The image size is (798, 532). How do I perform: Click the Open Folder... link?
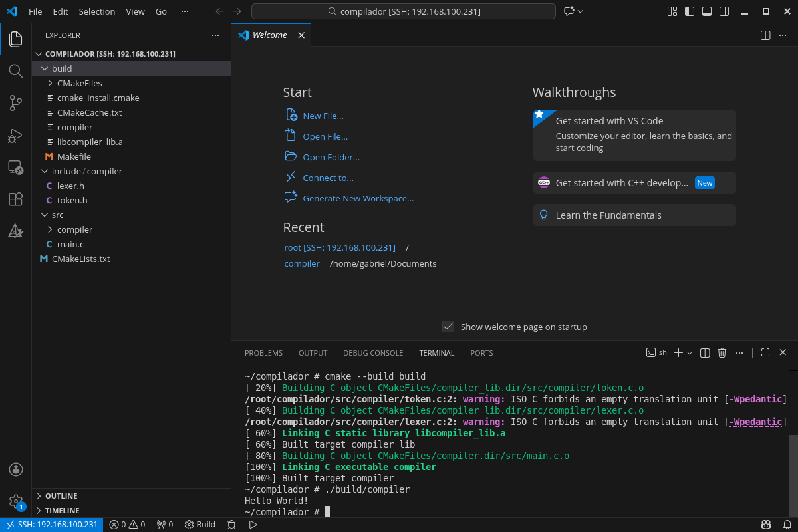[331, 157]
